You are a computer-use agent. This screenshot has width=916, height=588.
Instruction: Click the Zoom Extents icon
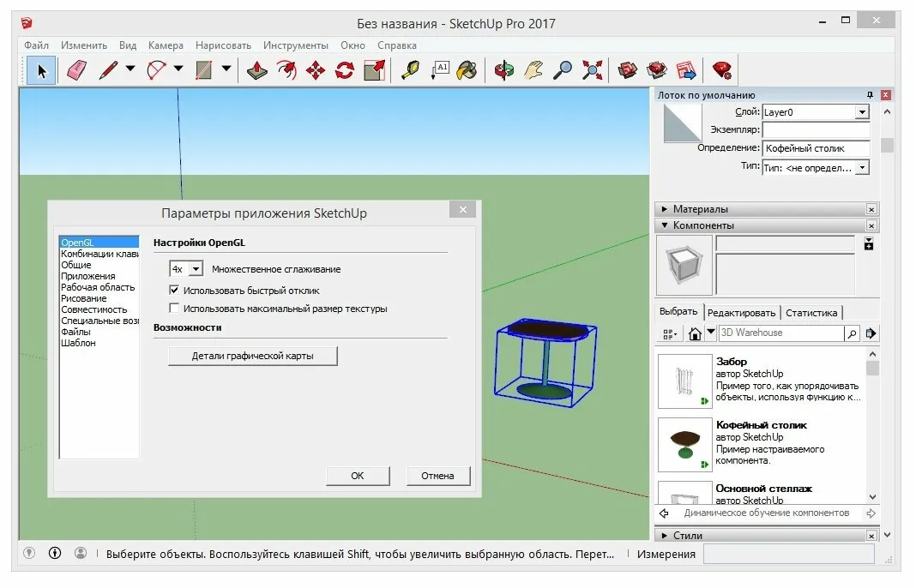tap(592, 69)
